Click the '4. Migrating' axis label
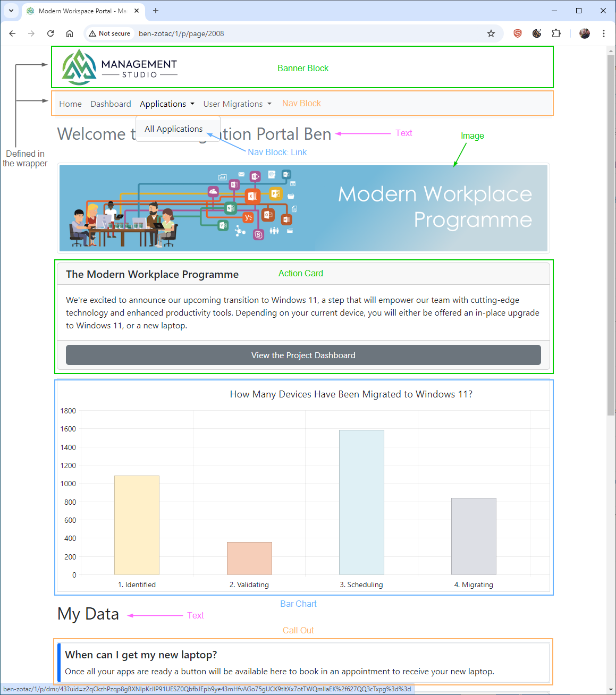Viewport: 616px width, 695px height. [474, 584]
